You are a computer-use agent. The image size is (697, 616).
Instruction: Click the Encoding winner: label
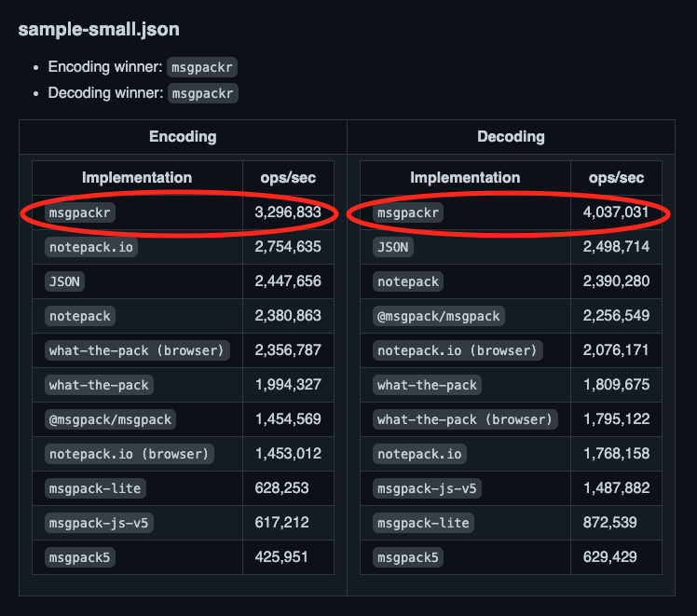coord(105,67)
